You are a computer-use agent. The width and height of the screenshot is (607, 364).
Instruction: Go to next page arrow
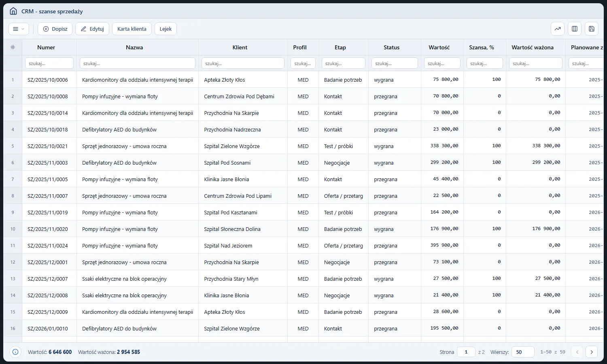592,352
